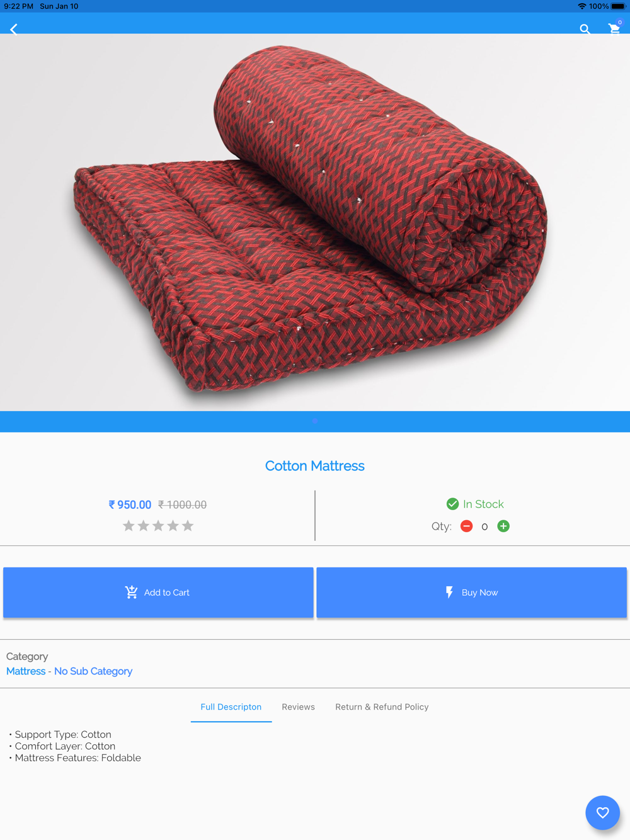Decrease quantity with red minus icon
Image resolution: width=630 pixels, height=840 pixels.
(466, 526)
